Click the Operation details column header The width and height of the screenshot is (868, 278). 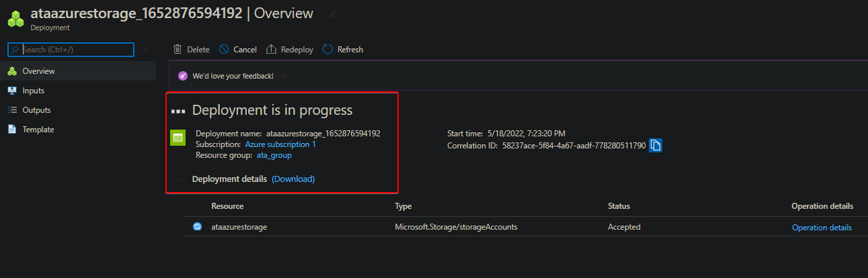(x=822, y=206)
